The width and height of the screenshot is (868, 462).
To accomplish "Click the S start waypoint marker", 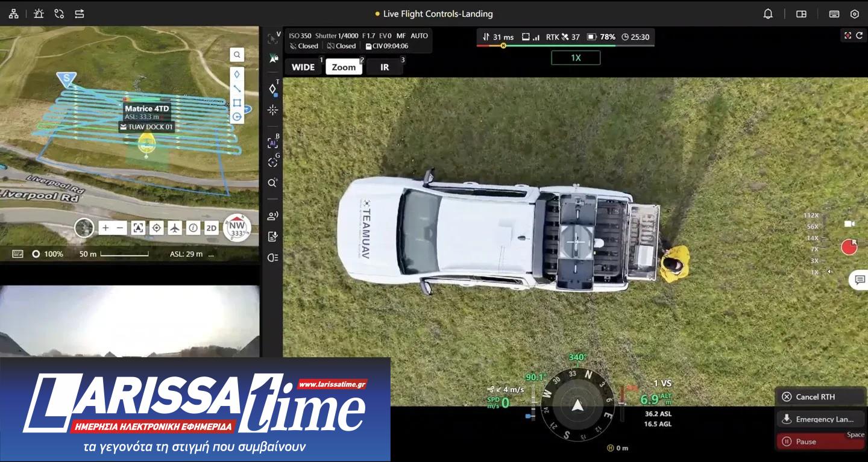I will [x=66, y=79].
